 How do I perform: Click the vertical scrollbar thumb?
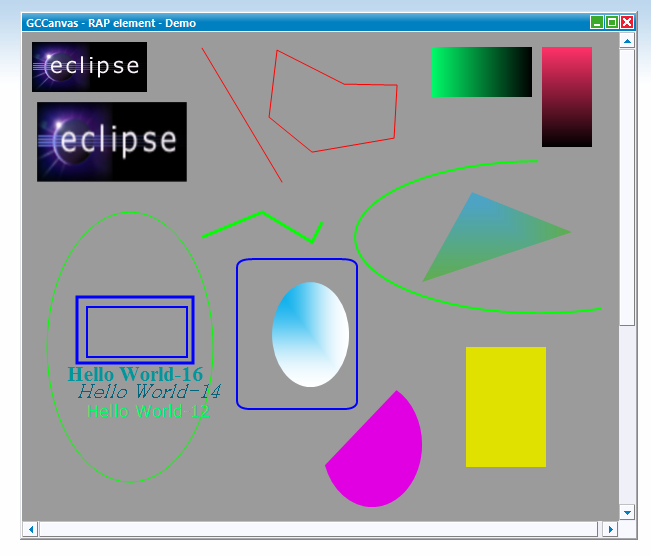click(x=627, y=187)
